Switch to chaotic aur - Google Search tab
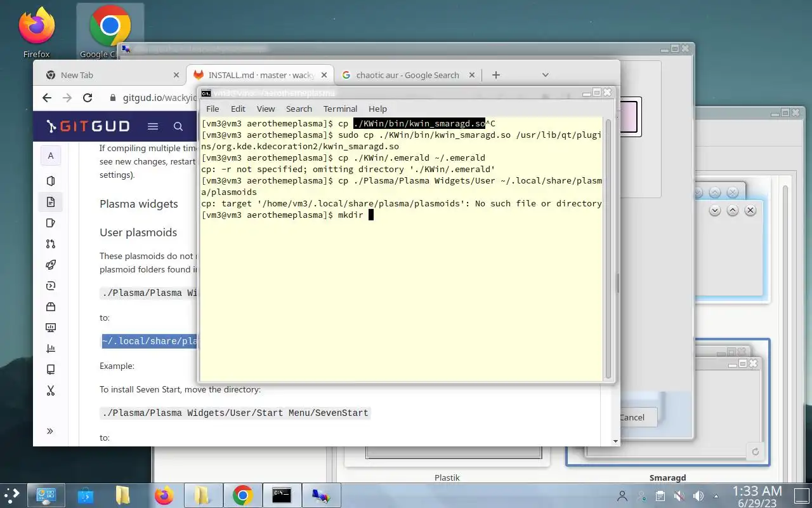 (407, 75)
